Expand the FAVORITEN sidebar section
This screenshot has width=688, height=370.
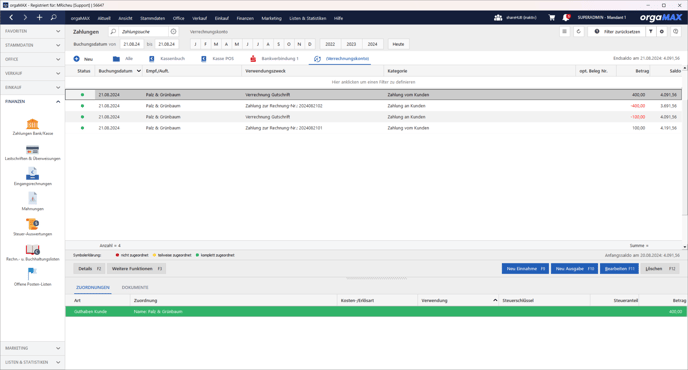(32, 31)
